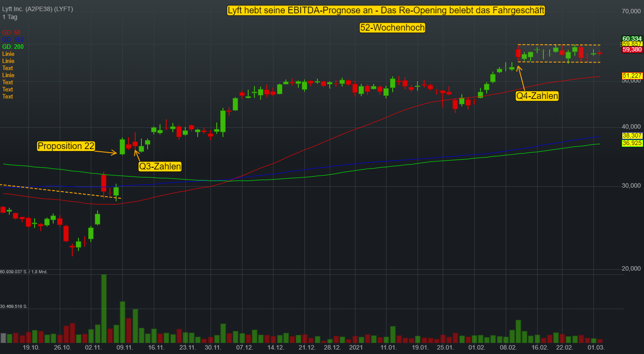Click the 14.12. date axis label
The image size is (644, 354).
click(276, 347)
